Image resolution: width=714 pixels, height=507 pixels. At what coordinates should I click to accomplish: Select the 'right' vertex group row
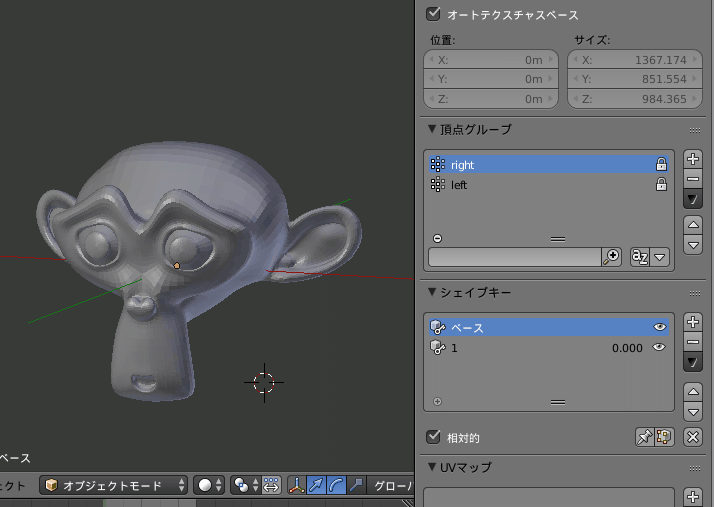(549, 164)
